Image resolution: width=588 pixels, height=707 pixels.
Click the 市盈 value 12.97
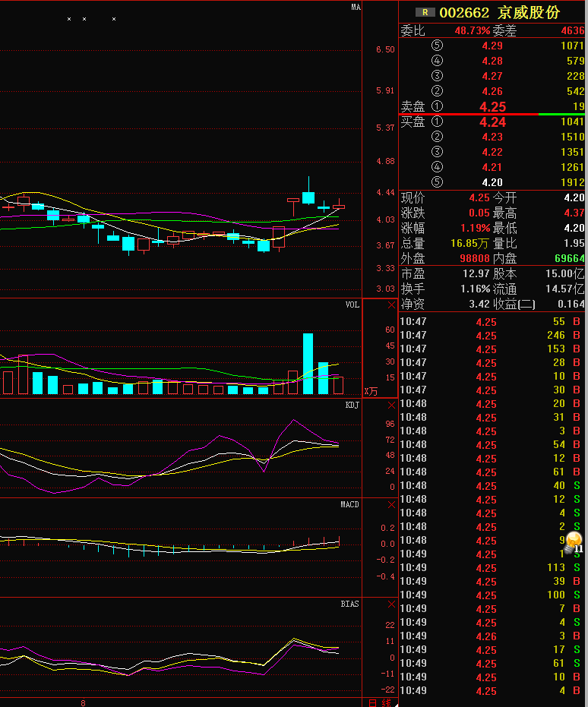click(x=476, y=273)
